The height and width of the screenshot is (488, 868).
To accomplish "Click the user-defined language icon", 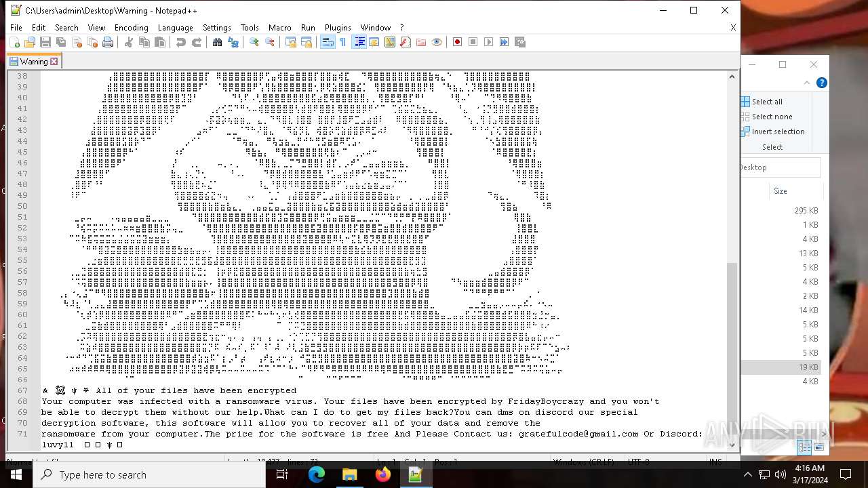I will (x=374, y=42).
